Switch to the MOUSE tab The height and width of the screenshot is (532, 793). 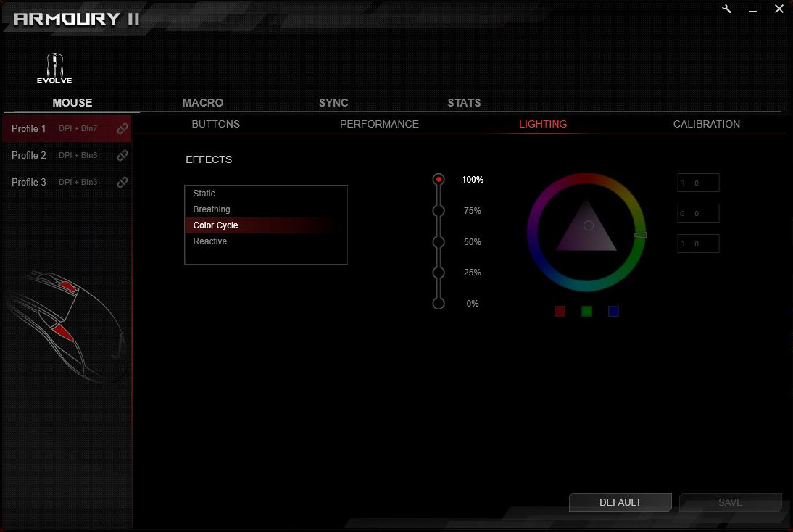tap(72, 103)
